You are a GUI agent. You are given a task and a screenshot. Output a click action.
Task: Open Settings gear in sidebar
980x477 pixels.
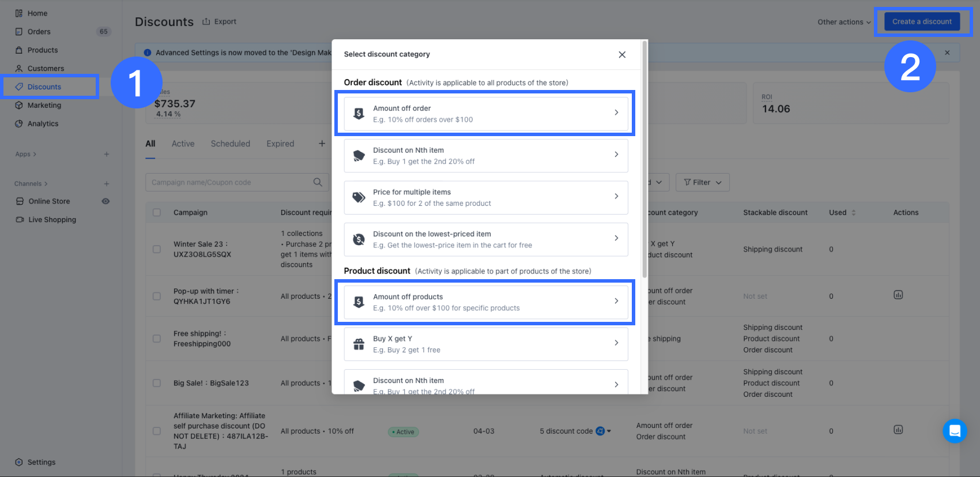(x=19, y=462)
